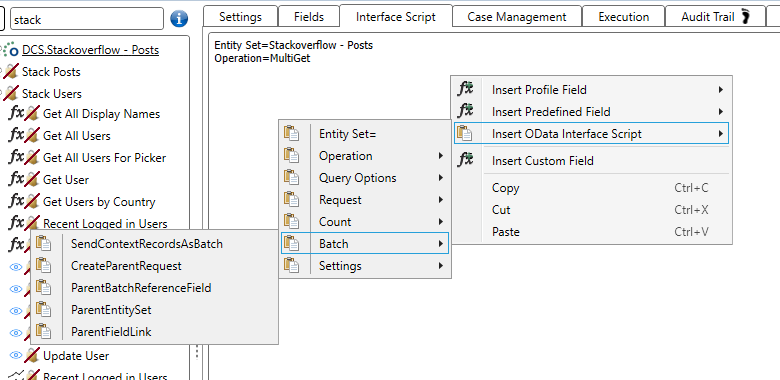Click fx icon of Get All Display Names

click(16, 113)
